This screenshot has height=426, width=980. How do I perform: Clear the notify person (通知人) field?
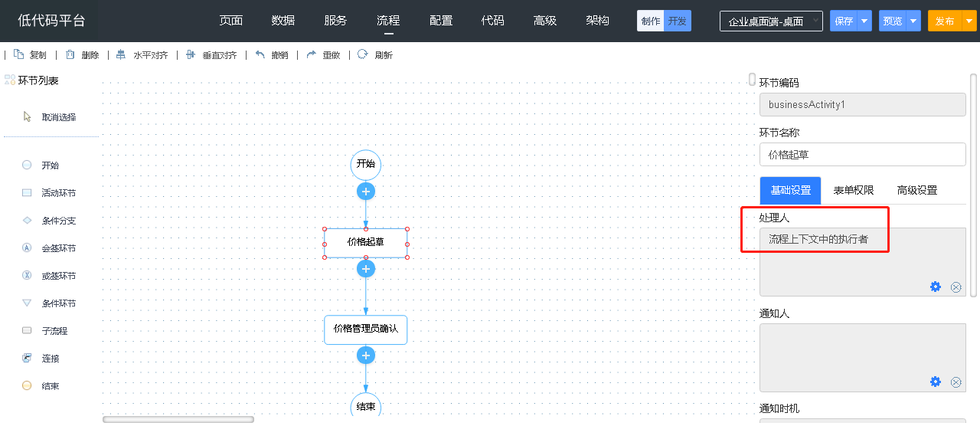[x=955, y=382]
